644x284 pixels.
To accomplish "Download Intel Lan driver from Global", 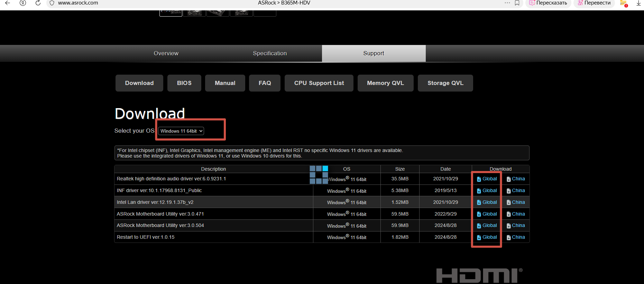I will pyautogui.click(x=487, y=202).
